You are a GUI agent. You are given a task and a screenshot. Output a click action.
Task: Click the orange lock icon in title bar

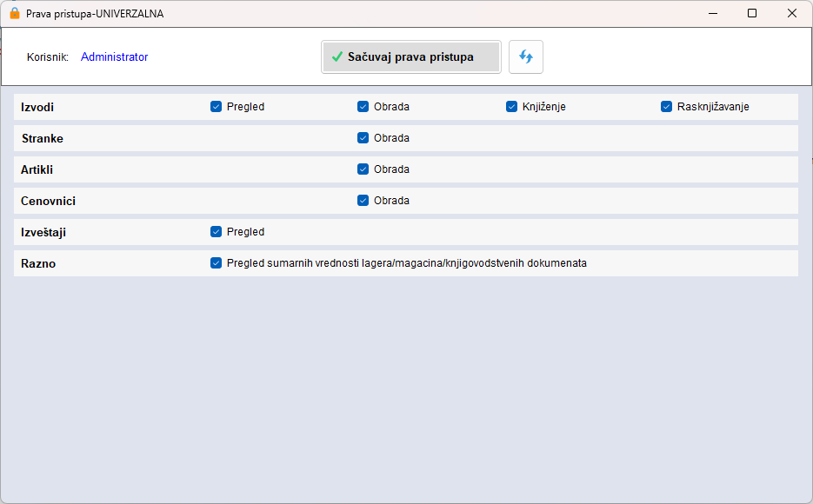pyautogui.click(x=15, y=13)
